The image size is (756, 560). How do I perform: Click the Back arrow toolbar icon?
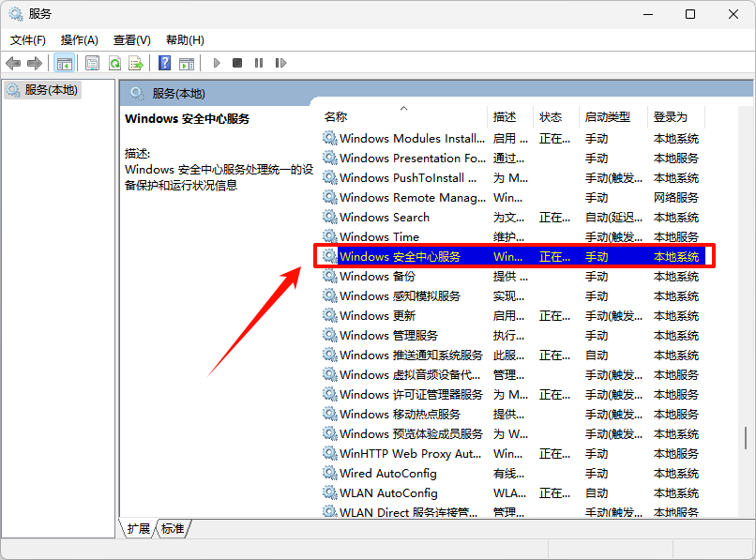(x=13, y=63)
